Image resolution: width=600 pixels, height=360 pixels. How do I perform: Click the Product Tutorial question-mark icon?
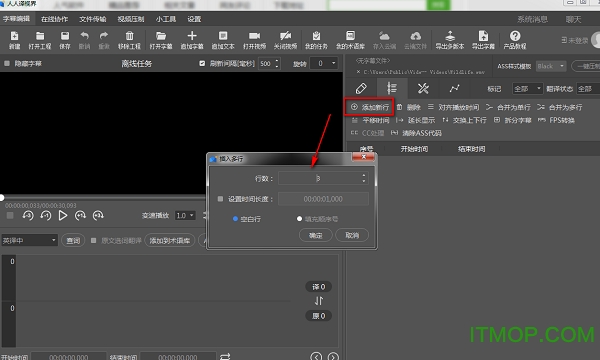[x=515, y=36]
